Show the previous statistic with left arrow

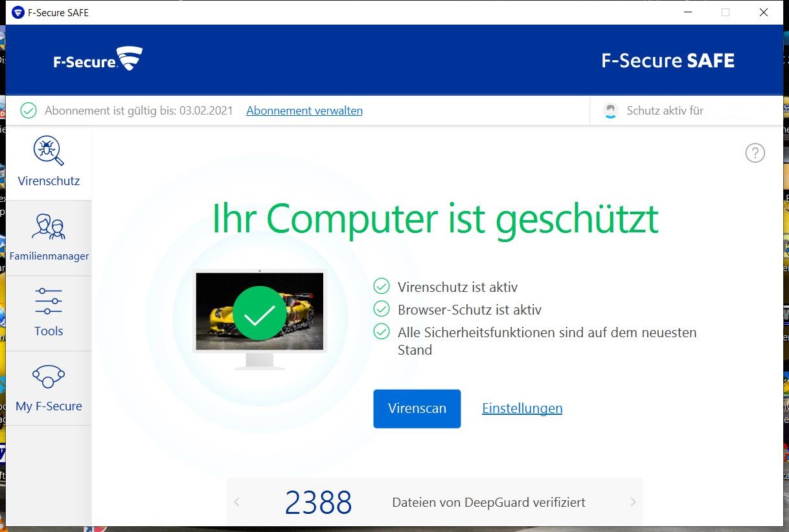click(x=237, y=502)
